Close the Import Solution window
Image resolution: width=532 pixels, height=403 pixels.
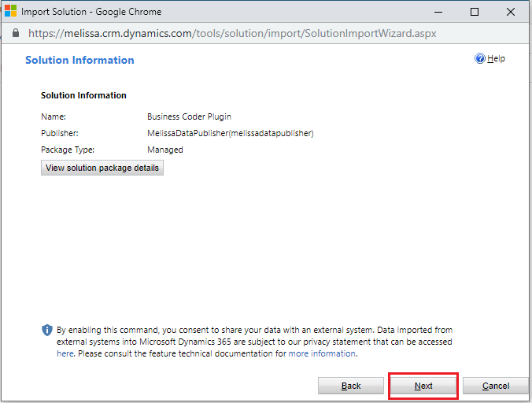click(x=512, y=12)
